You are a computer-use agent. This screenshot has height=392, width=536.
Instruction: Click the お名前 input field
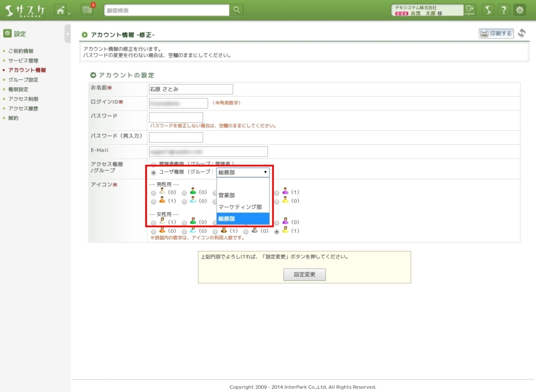tap(191, 89)
